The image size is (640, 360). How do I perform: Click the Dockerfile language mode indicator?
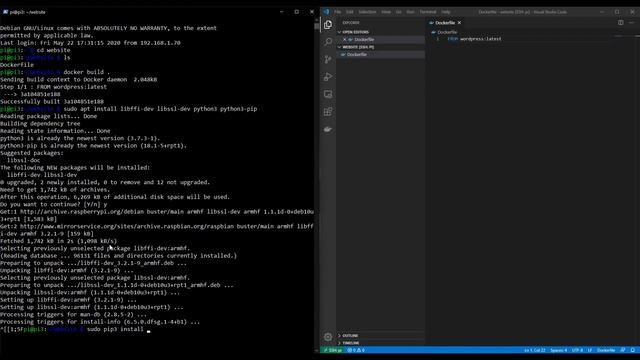(606, 350)
